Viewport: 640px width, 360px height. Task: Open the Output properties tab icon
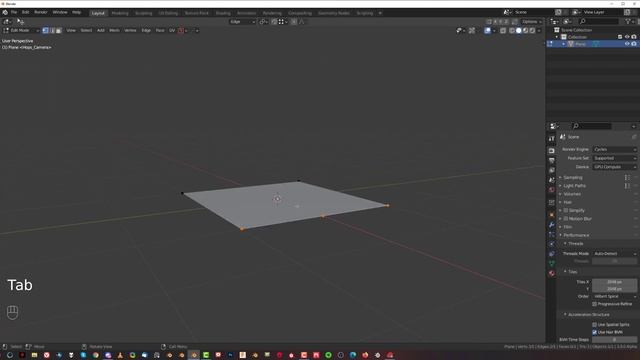pos(551,160)
